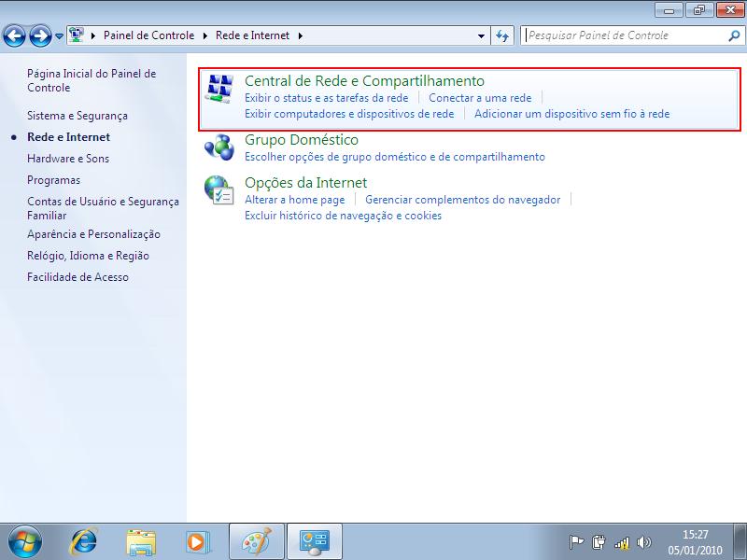Click the network signal tray icon
This screenshot has height=560, width=747.
pyautogui.click(x=622, y=542)
